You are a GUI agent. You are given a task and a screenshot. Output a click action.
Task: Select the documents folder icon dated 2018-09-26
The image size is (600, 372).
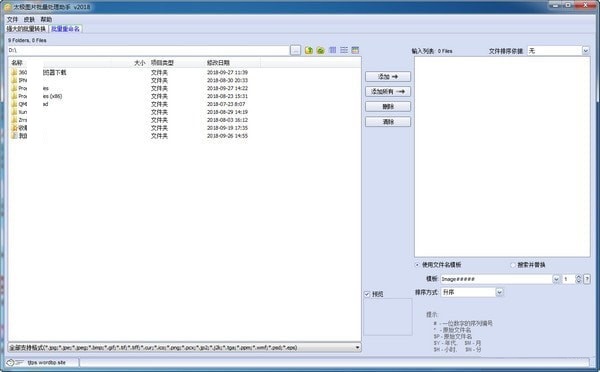pos(14,136)
